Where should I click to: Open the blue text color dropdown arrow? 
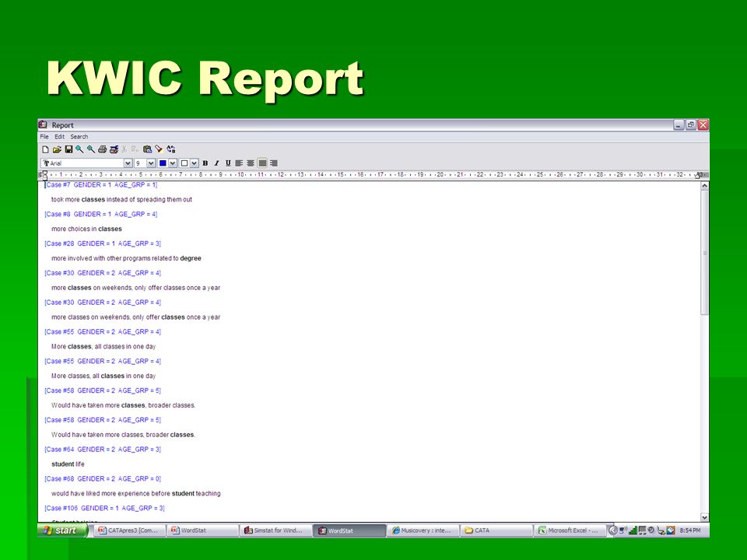[x=173, y=163]
